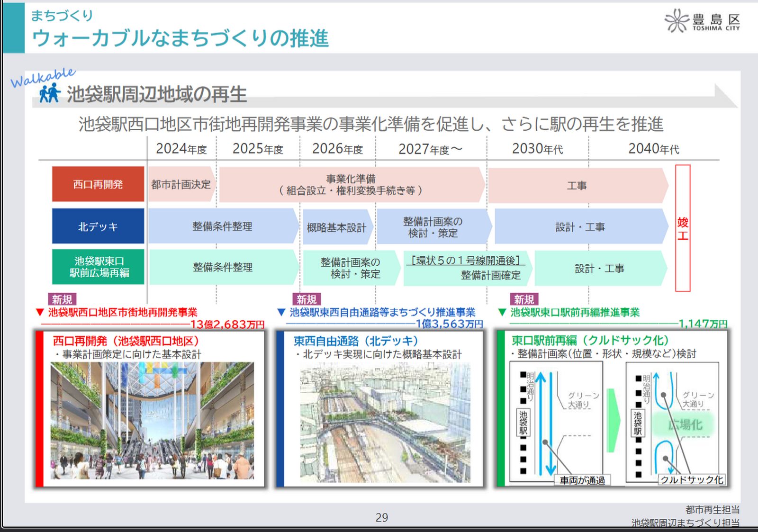Click the 新規 badge above the green heading
Image resolution: width=758 pixels, height=532 pixels.
click(524, 299)
